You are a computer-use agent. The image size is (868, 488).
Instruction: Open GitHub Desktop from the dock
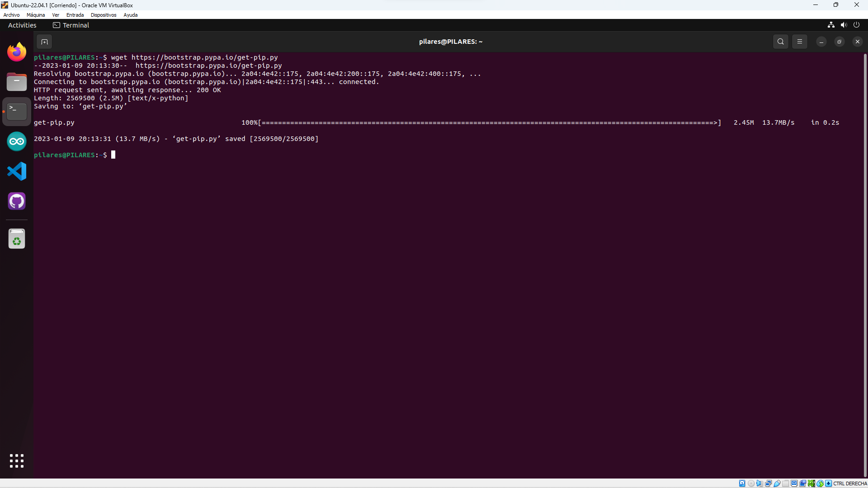[x=17, y=201]
